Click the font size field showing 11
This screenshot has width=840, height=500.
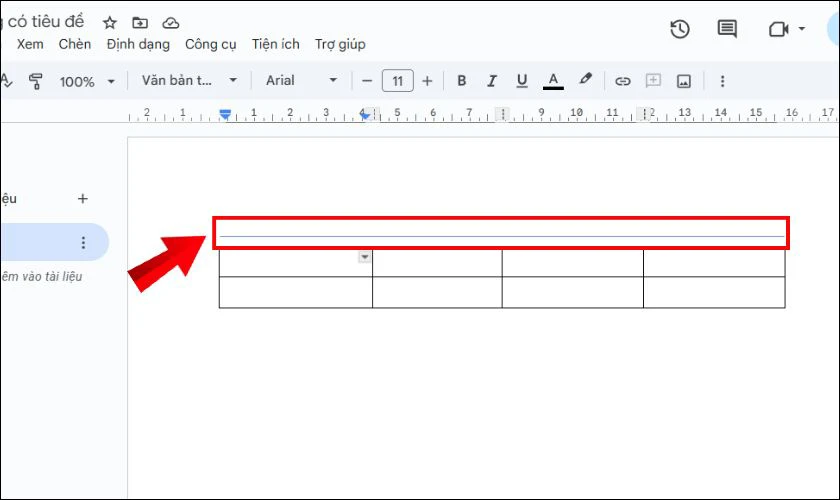[398, 81]
